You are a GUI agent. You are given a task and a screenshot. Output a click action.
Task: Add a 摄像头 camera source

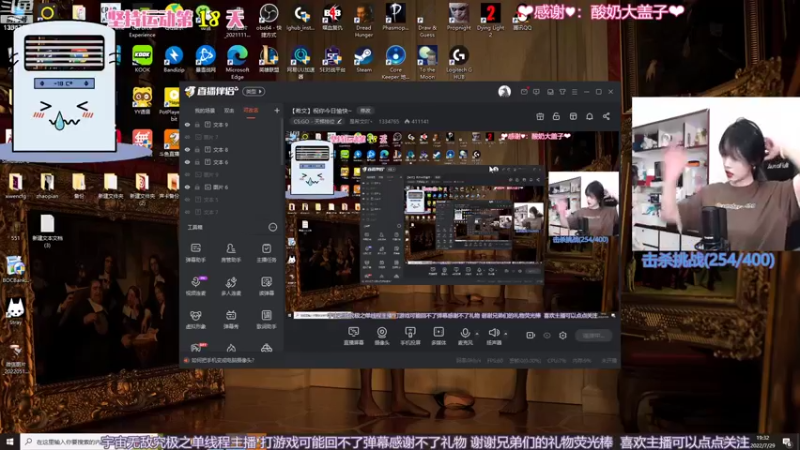(382, 336)
